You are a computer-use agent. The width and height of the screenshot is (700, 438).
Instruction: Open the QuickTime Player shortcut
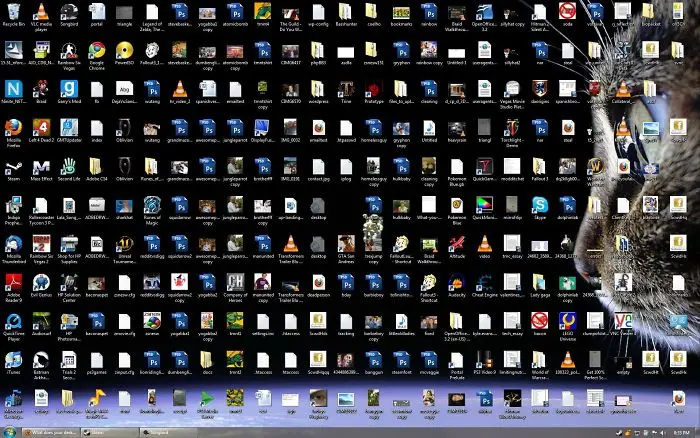(14, 320)
